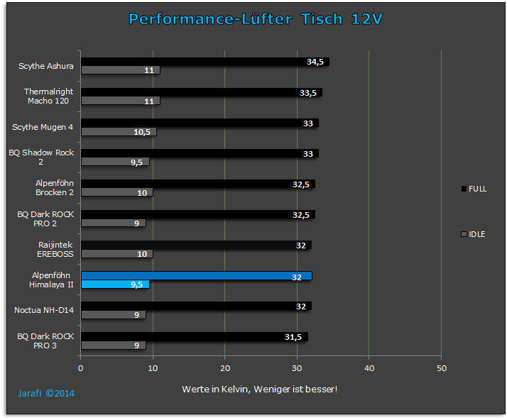Select Scythe Mugen 4 FULL bar 33
507x420 pixels.
coord(200,123)
